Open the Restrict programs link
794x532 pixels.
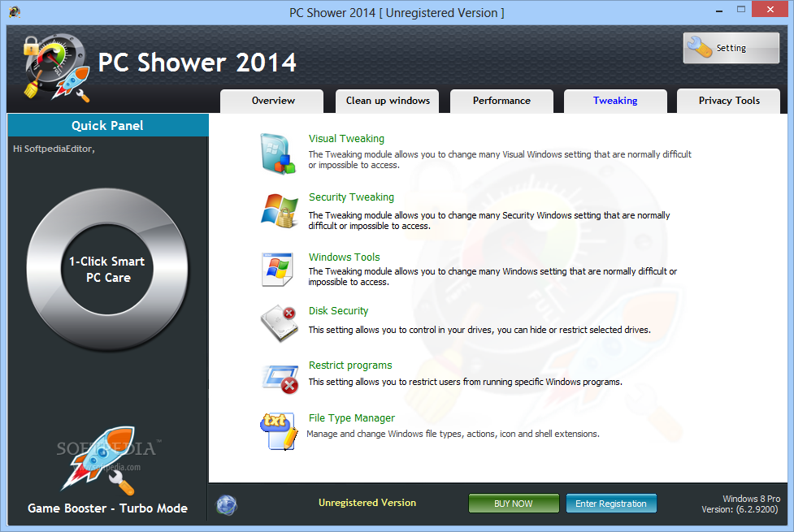(350, 365)
